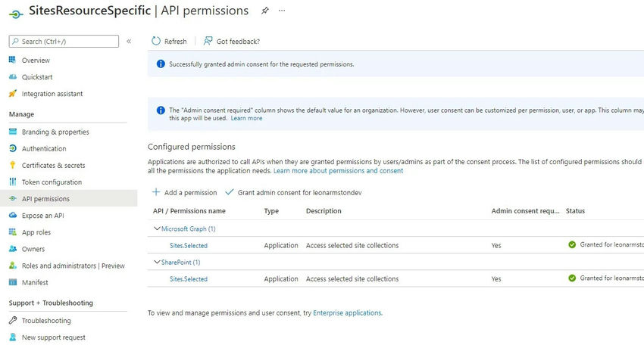Click the Got feedback person icon

(x=208, y=41)
